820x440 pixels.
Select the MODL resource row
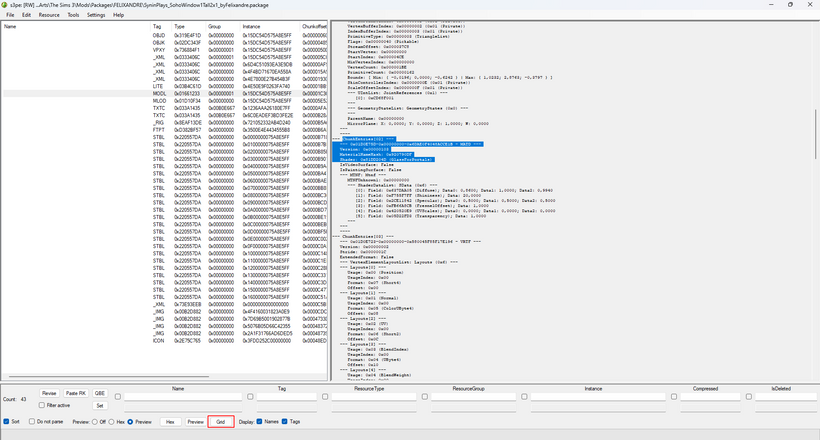[165, 94]
